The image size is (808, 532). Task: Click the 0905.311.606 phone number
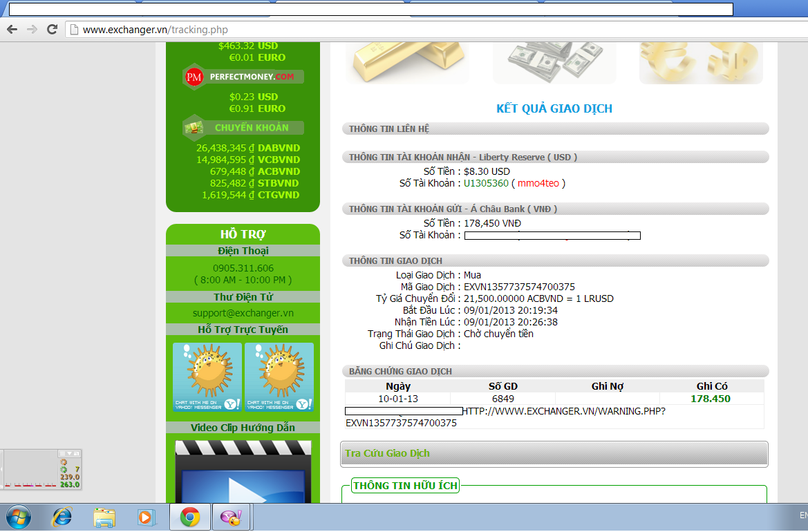(243, 268)
